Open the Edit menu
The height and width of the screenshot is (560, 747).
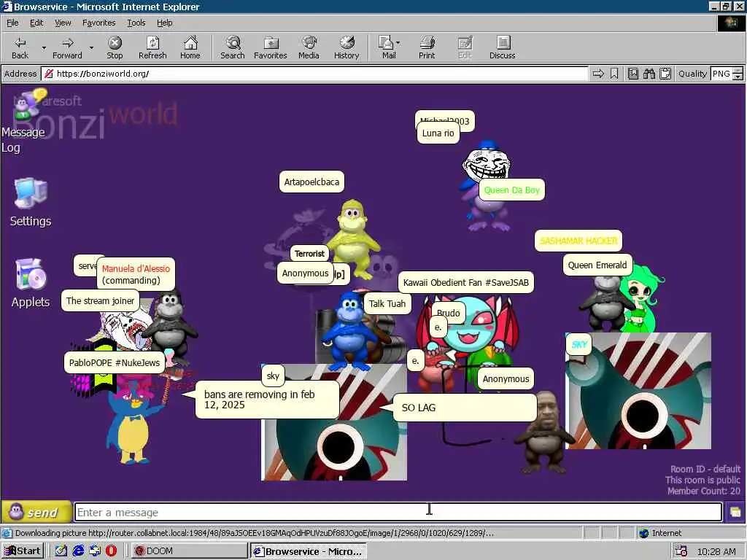[36, 23]
